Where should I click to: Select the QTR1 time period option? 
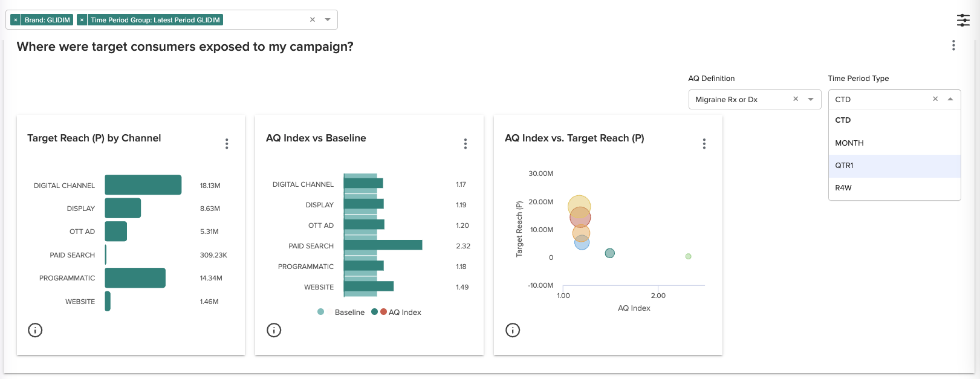click(x=844, y=166)
